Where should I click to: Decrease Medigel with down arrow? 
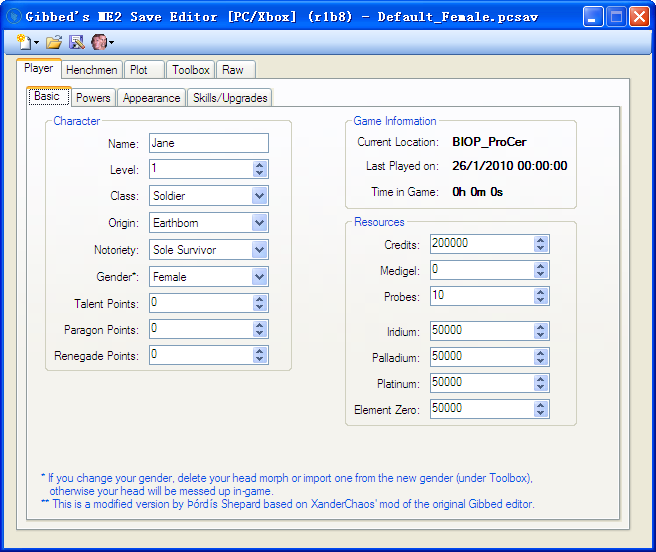click(x=541, y=274)
